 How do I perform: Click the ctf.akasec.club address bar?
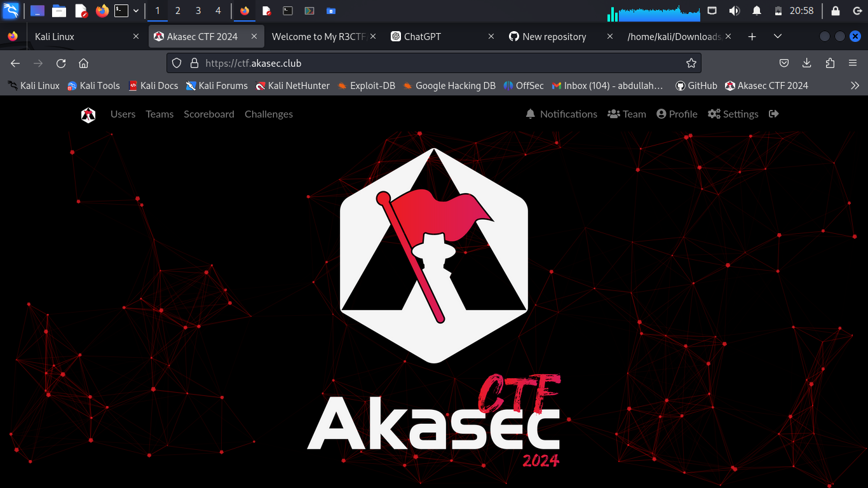tap(434, 63)
